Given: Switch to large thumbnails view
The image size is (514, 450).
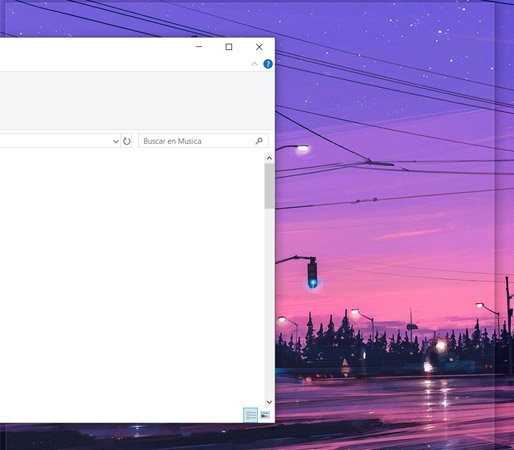Looking at the screenshot, I should coord(265,415).
